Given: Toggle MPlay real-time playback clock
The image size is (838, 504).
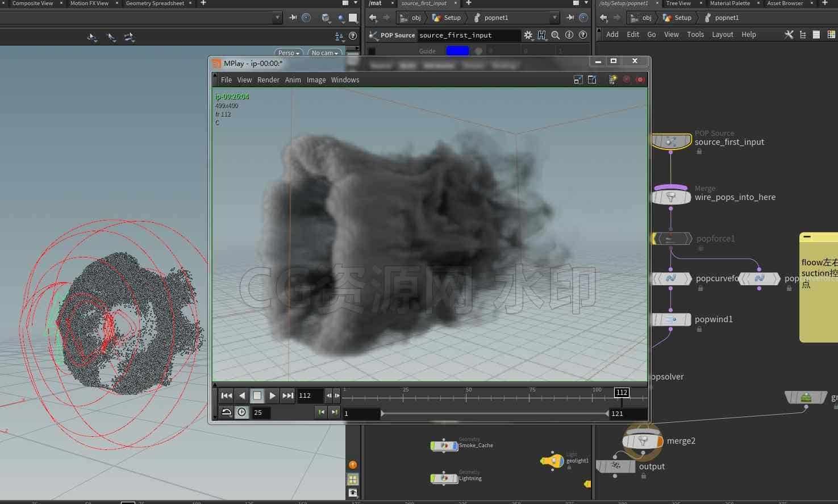Looking at the screenshot, I should (x=242, y=413).
